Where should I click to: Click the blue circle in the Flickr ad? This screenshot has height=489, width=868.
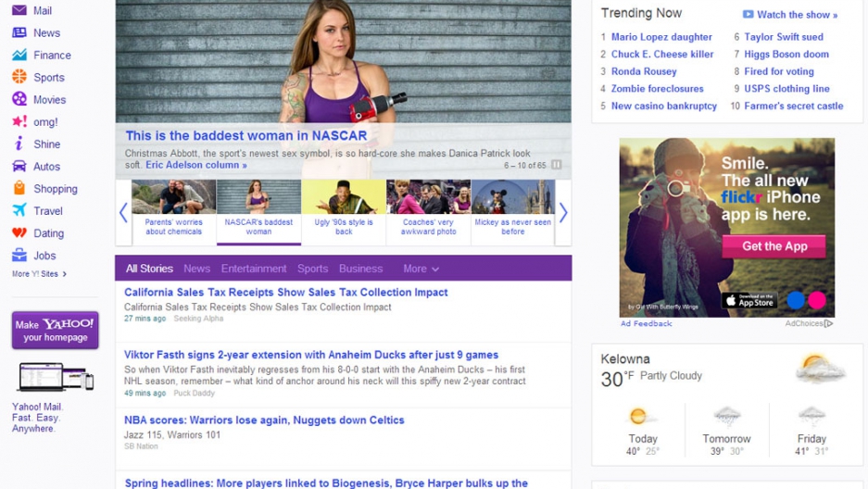tap(796, 300)
